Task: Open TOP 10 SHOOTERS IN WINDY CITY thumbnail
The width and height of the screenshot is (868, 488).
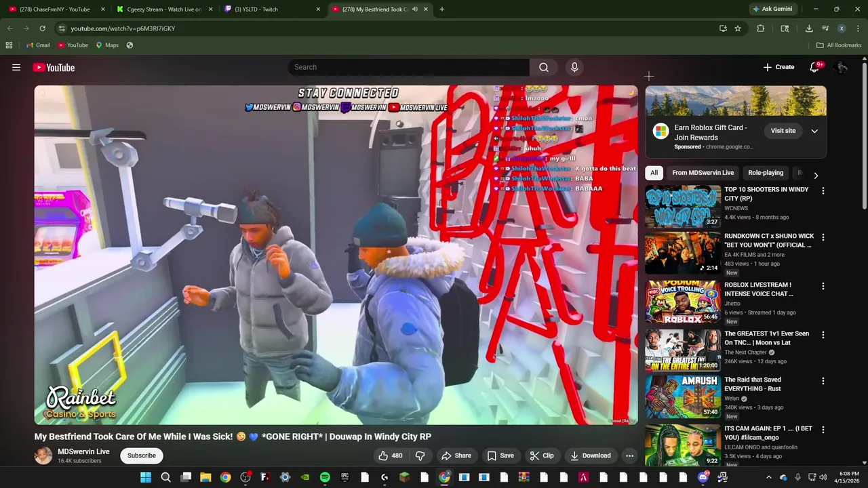Action: coord(683,206)
